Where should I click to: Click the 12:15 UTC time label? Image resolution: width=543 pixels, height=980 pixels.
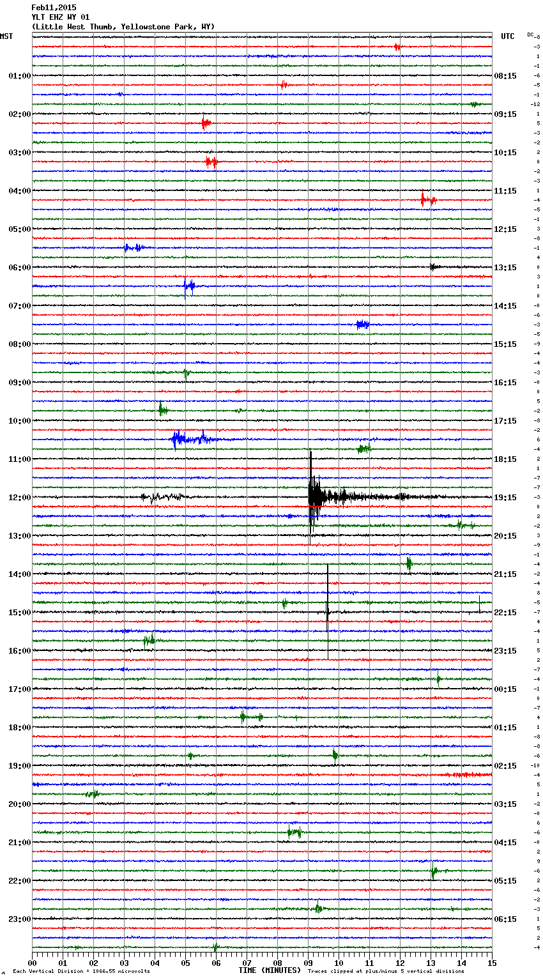point(505,229)
